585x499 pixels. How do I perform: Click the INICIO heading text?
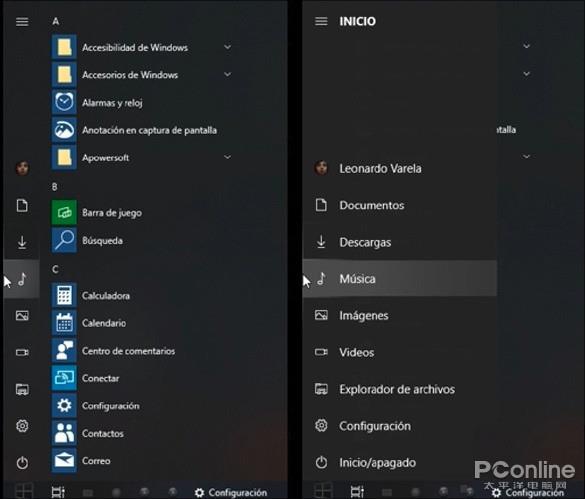(357, 21)
